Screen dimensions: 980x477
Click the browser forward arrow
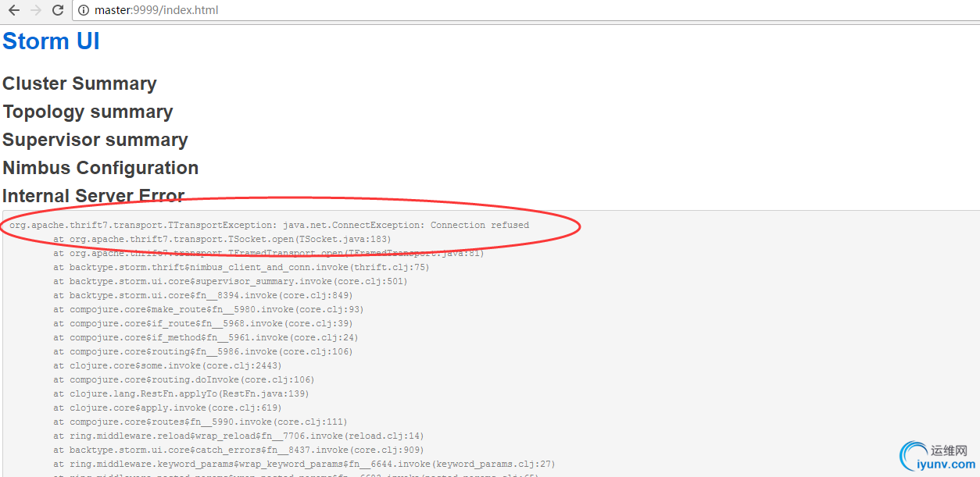[36, 10]
